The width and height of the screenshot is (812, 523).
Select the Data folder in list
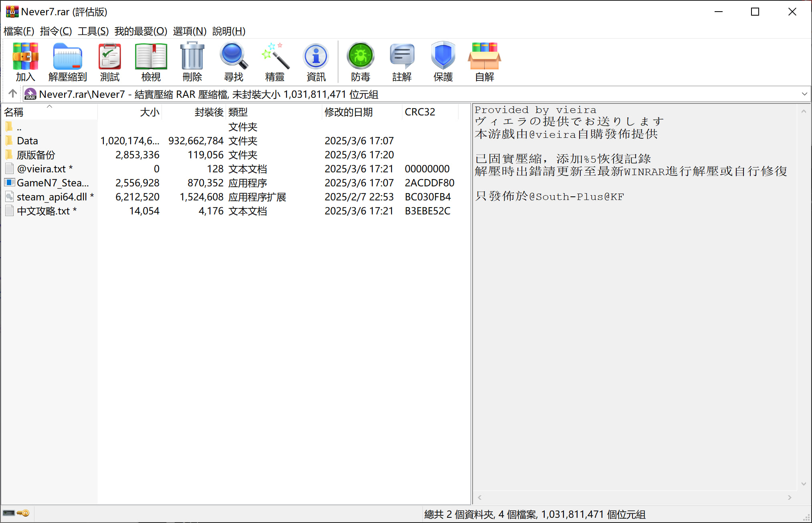click(x=27, y=141)
